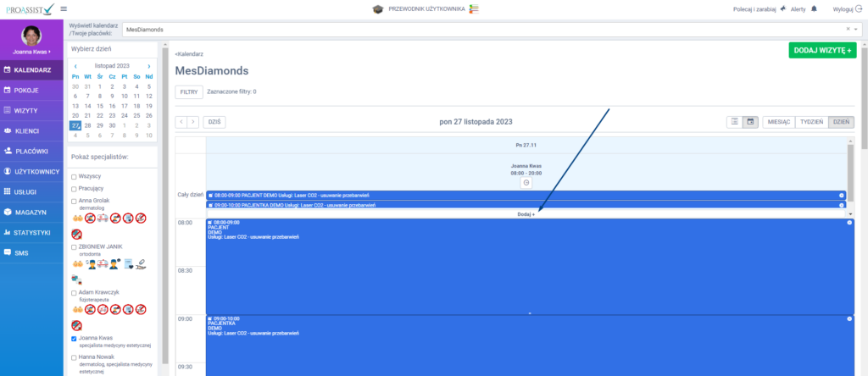868x376 pixels.
Task: Click the Wyloguj logout icon
Action: pyautogui.click(x=858, y=9)
